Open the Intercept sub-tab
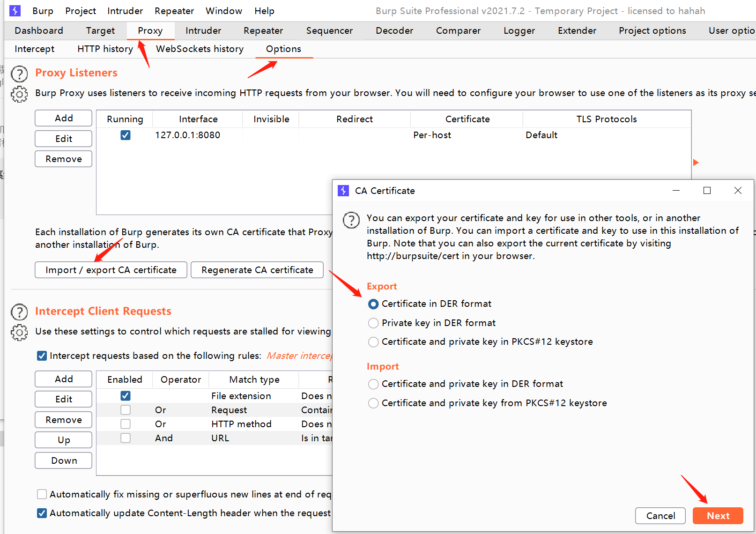Image resolution: width=756 pixels, height=534 pixels. coord(34,49)
